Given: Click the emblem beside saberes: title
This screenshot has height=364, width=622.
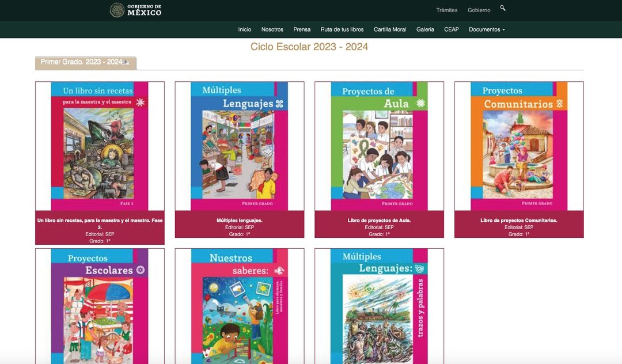Looking at the screenshot, I should point(279,271).
